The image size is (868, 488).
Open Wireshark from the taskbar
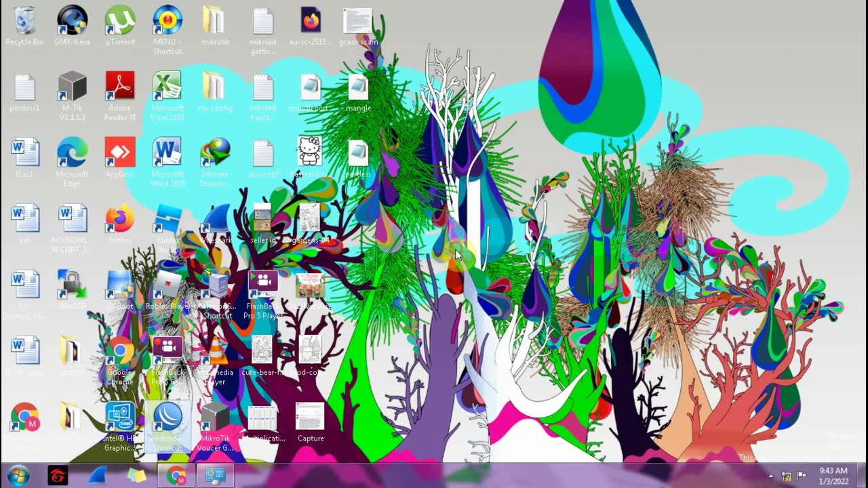[x=98, y=475]
